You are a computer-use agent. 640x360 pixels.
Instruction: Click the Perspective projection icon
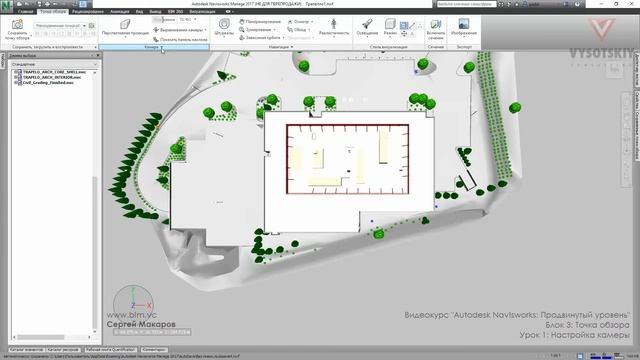[x=125, y=24]
